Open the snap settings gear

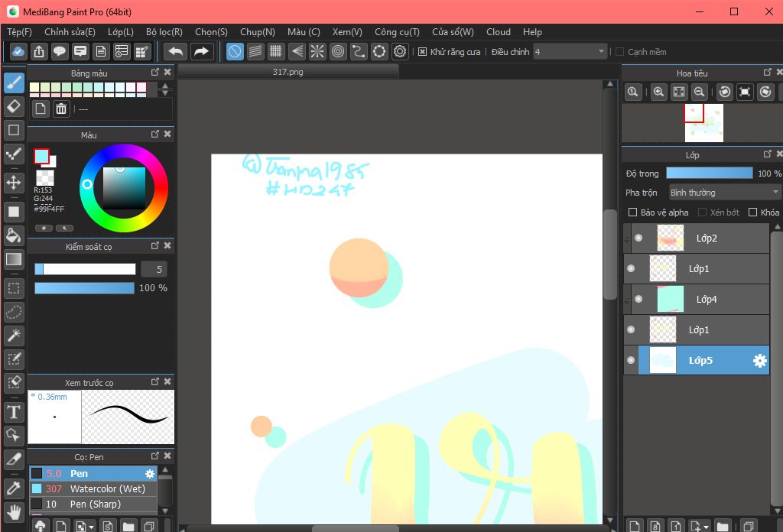[400, 51]
